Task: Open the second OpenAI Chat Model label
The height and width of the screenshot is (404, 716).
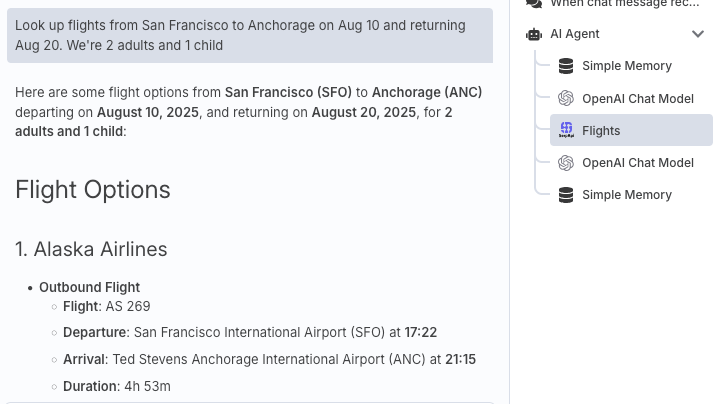Action: [x=638, y=163]
